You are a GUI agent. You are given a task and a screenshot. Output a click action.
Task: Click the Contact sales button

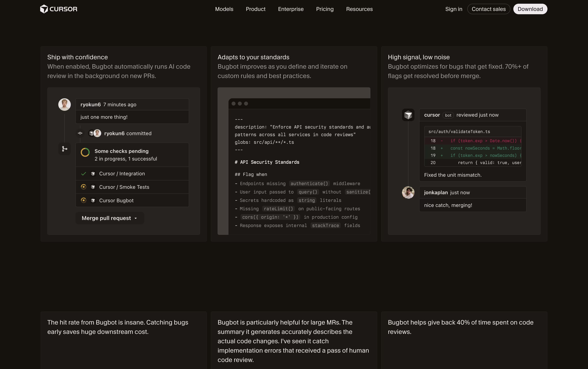(489, 9)
